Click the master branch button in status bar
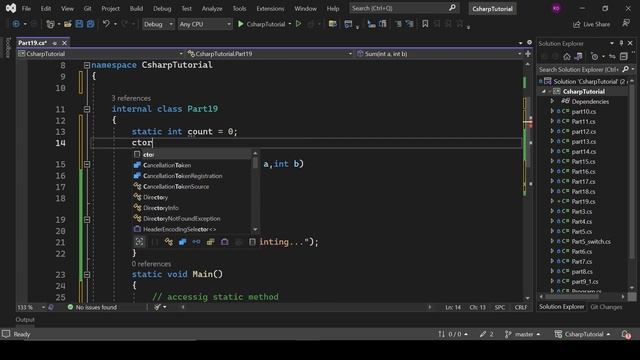The width and height of the screenshot is (640, 360). 522,334
